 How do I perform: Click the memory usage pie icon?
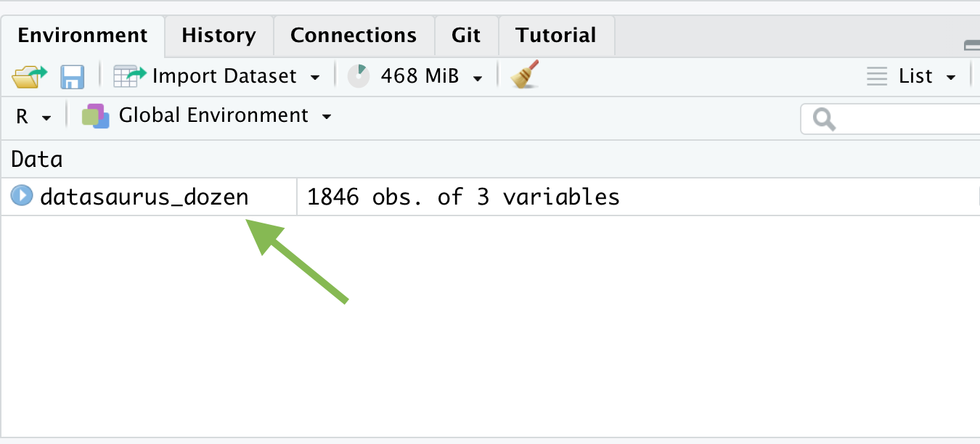[359, 76]
